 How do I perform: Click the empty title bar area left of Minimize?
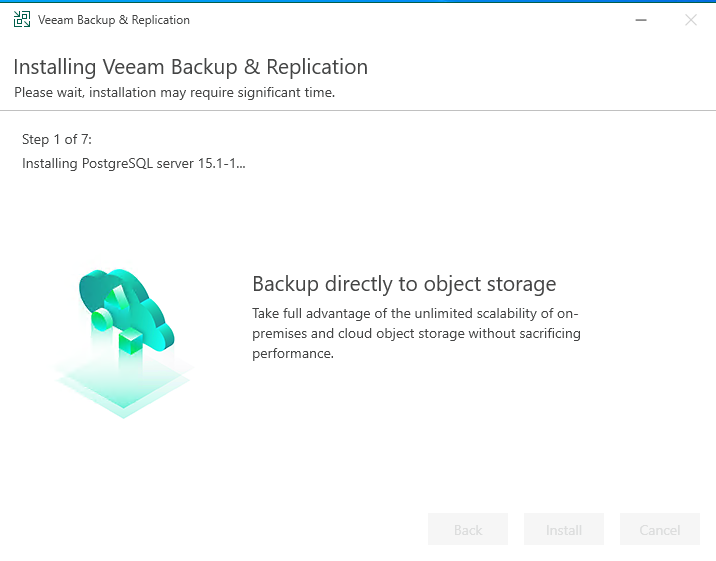click(x=400, y=20)
